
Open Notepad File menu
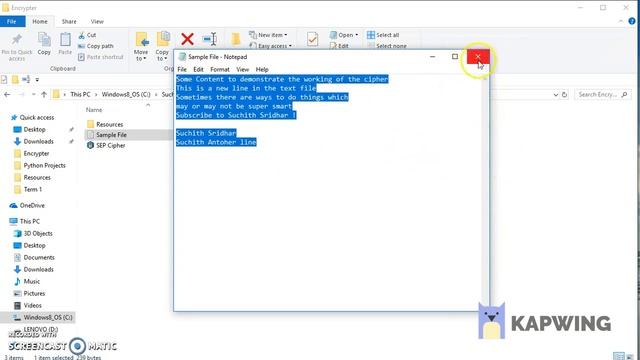(x=182, y=69)
